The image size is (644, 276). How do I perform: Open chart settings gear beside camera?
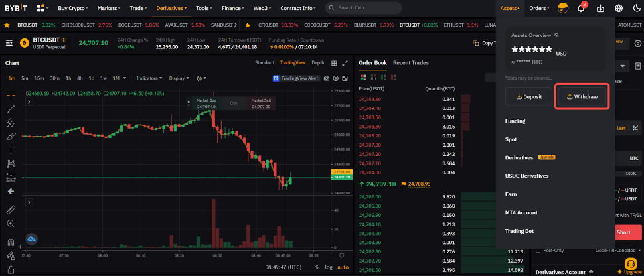(335, 78)
